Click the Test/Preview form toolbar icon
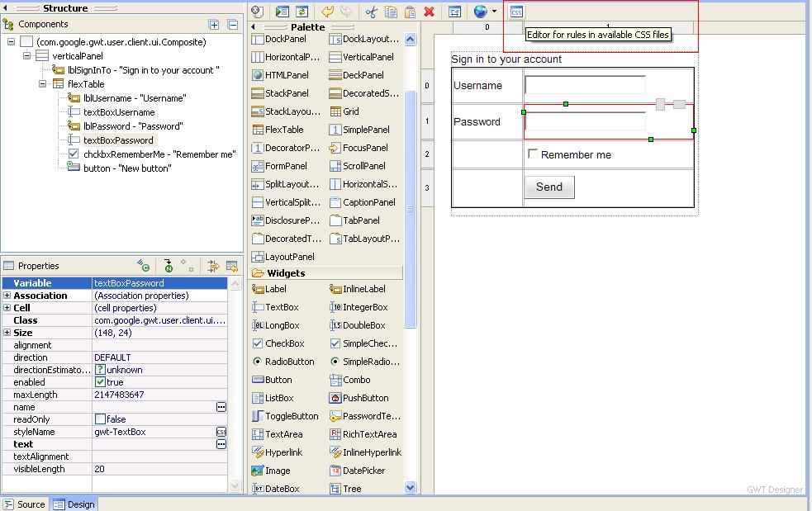This screenshot has height=511, width=812. [x=282, y=12]
